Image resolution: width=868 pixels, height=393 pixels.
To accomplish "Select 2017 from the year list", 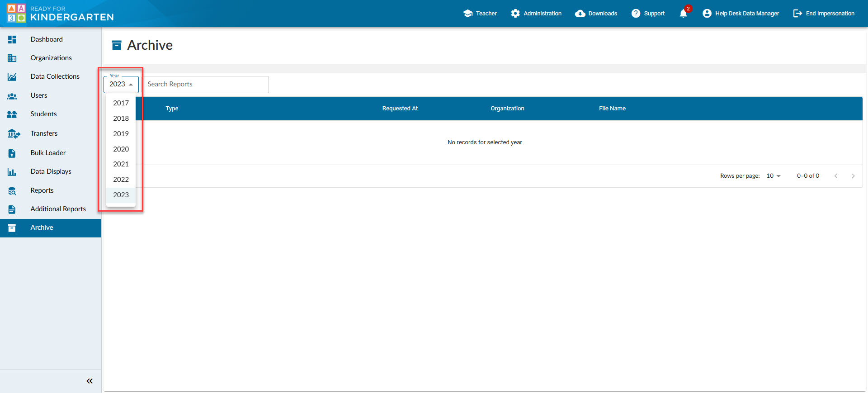I will [x=121, y=103].
